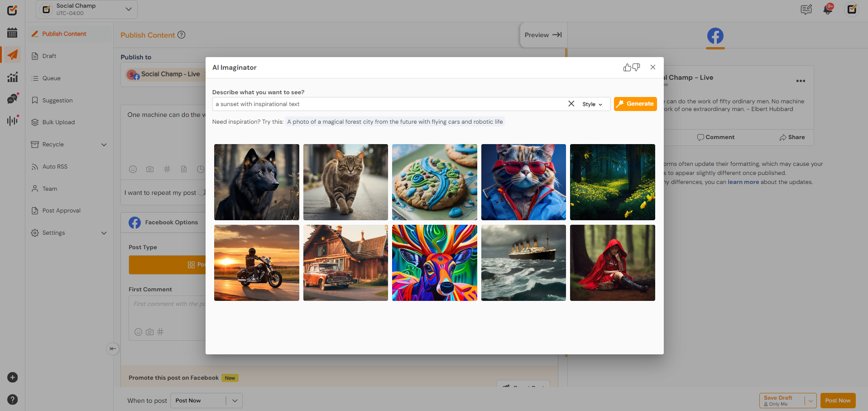The width and height of the screenshot is (868, 411).
Task: Click the Save Draft button
Action: [782, 401]
